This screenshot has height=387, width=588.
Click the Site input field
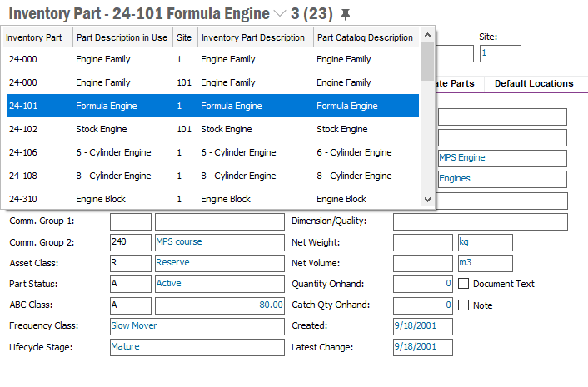tap(500, 53)
